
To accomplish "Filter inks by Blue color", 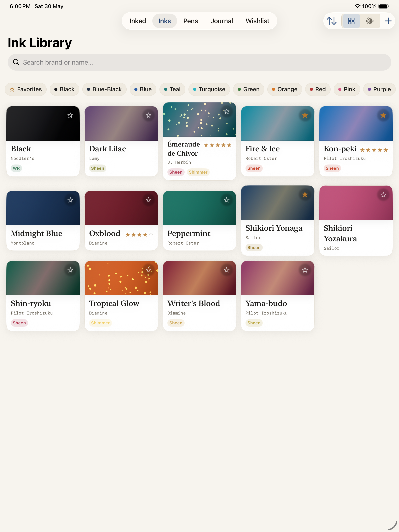I will coord(143,89).
